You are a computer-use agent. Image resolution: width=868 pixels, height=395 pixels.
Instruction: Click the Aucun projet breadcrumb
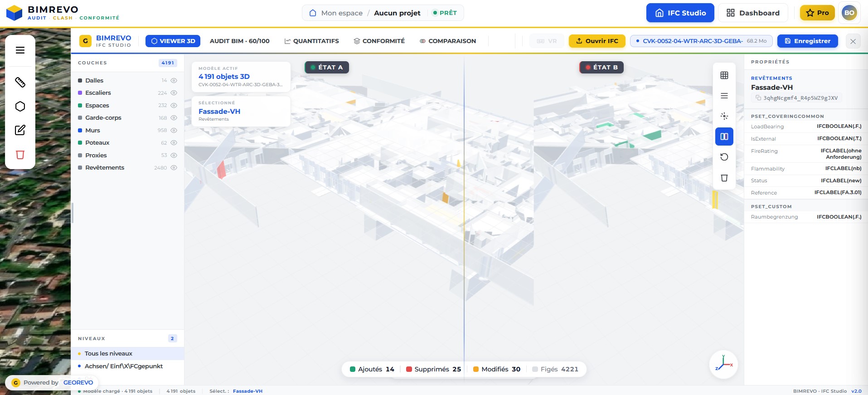pyautogui.click(x=397, y=13)
